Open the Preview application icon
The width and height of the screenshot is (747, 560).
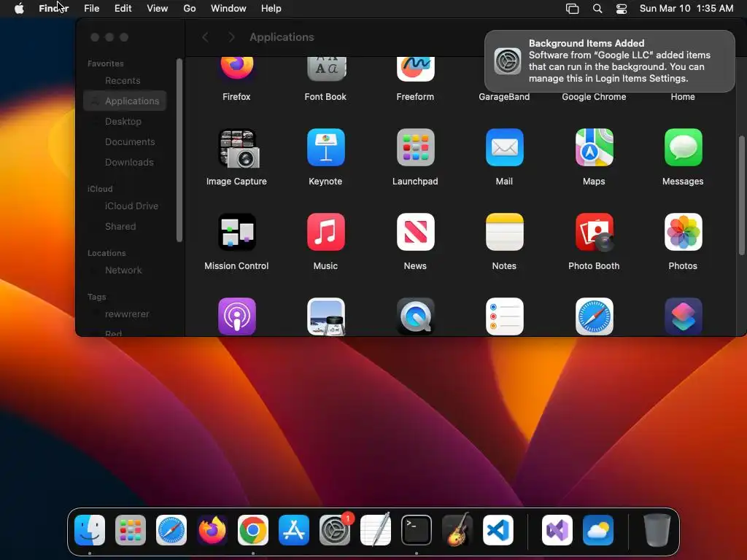326,316
